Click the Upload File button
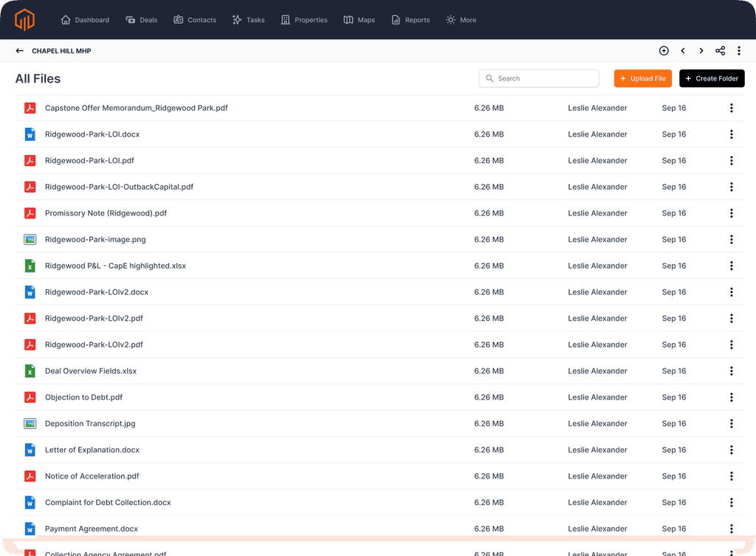 pos(642,78)
